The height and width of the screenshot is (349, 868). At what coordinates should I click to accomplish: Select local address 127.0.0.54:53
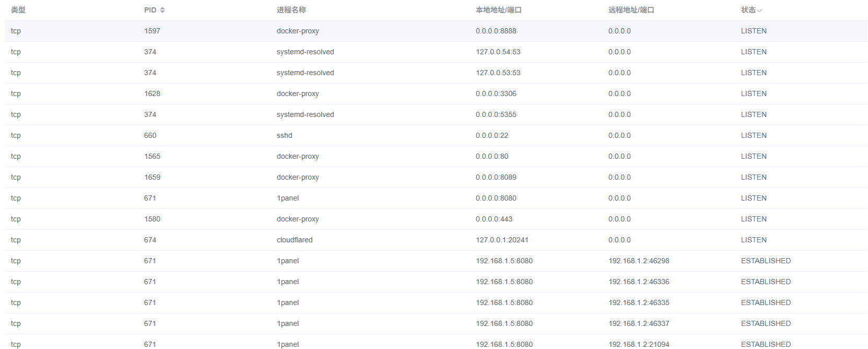pos(498,52)
